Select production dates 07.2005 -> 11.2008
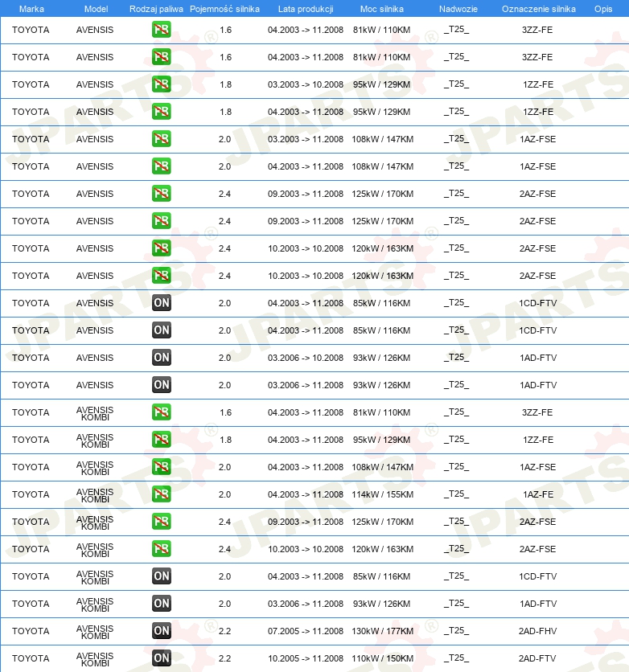Viewport: 629px width, 672px height. tap(306, 631)
